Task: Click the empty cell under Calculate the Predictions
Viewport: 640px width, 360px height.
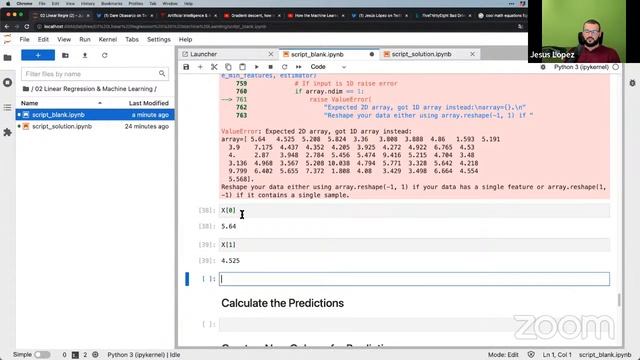Action: click(x=414, y=324)
